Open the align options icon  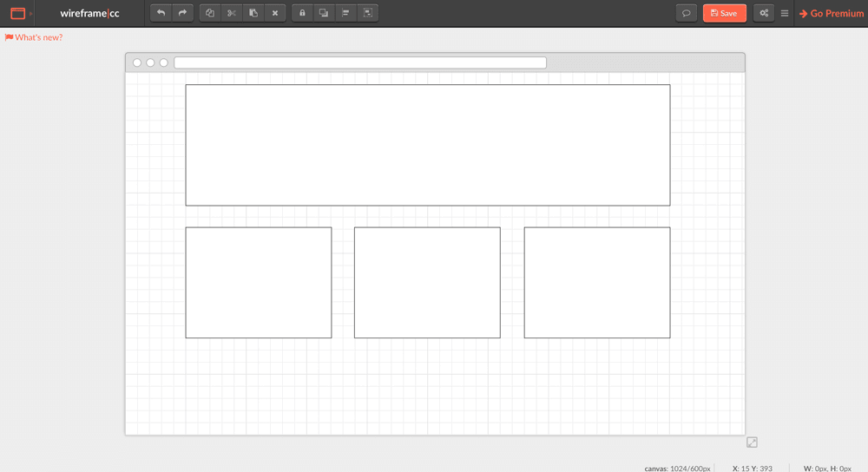point(345,13)
